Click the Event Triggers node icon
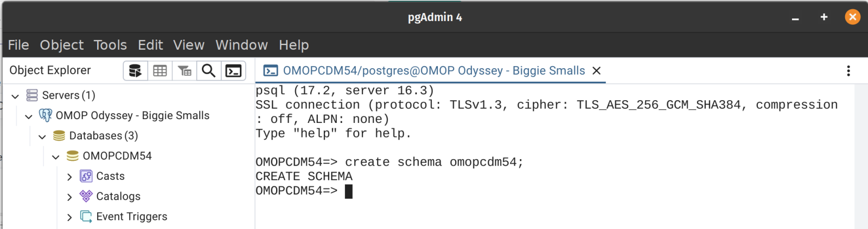The height and width of the screenshot is (229, 868). point(86,217)
